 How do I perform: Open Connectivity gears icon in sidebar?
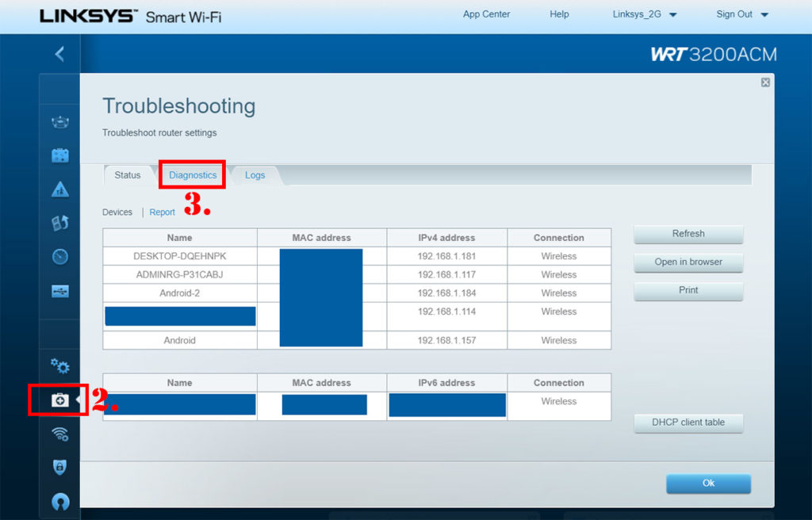tap(60, 366)
